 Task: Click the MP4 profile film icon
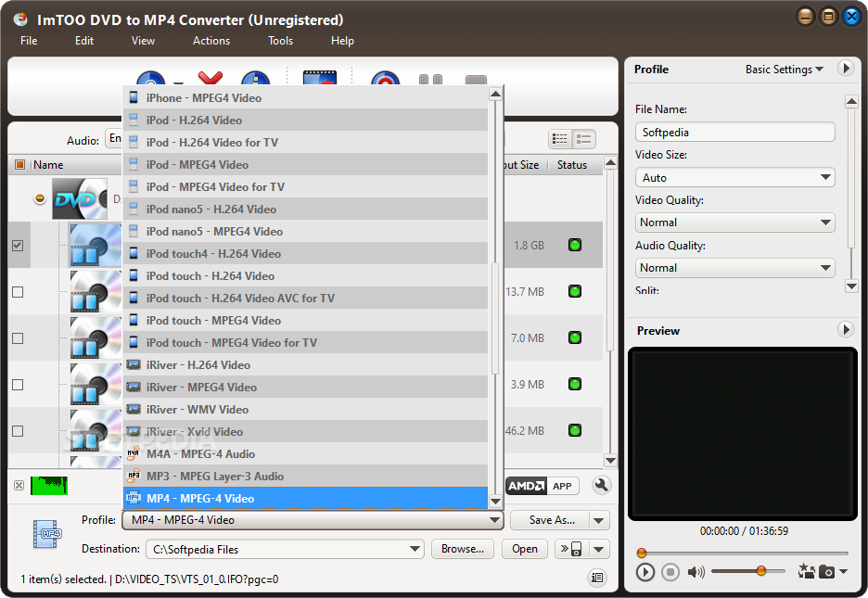47,534
